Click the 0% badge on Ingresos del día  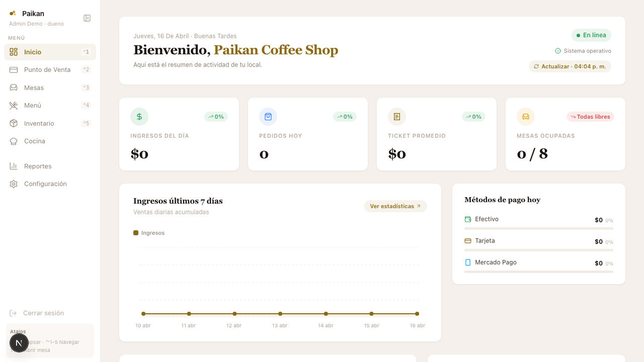click(x=216, y=117)
